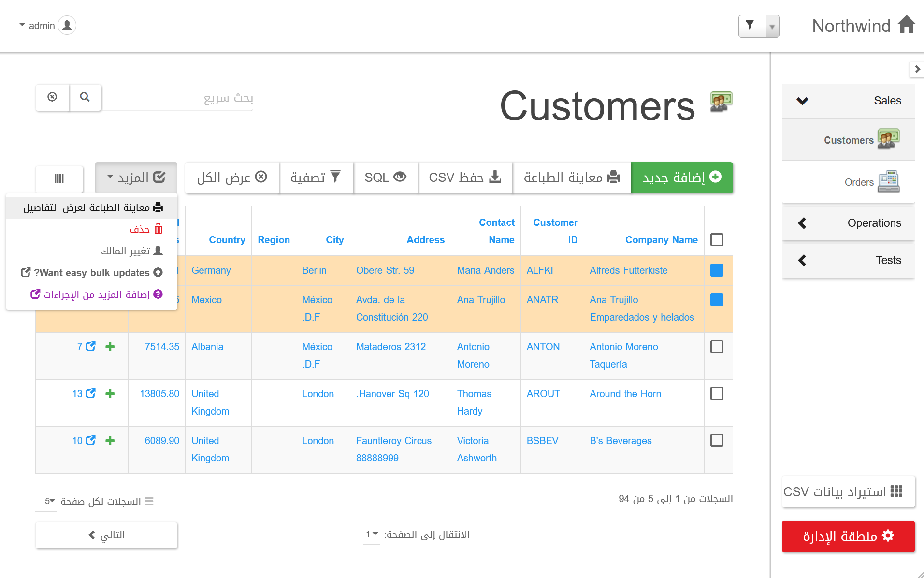
Task: Toggle the select-all checkbox in table header
Action: 717,240
